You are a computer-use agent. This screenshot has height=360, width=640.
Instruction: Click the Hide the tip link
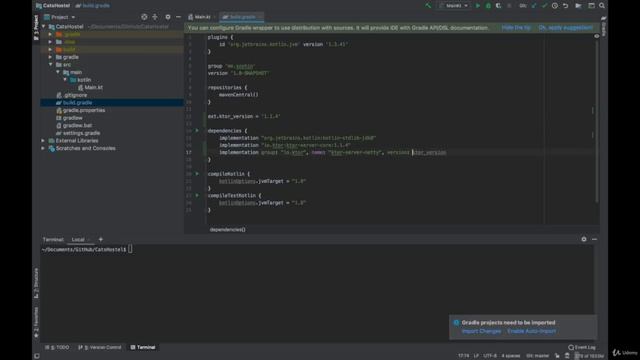point(516,28)
